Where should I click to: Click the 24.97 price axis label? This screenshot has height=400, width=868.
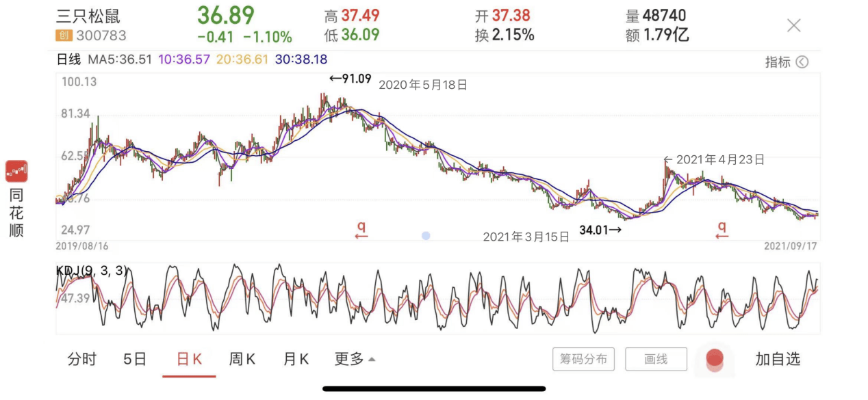(x=75, y=230)
